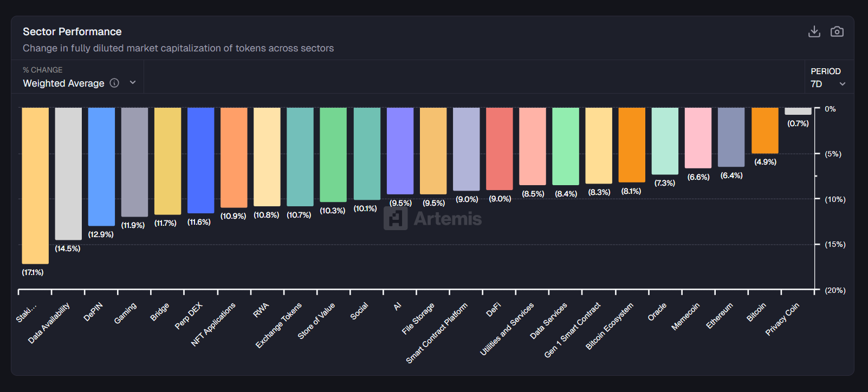Select the Data Availability bar

point(68,173)
